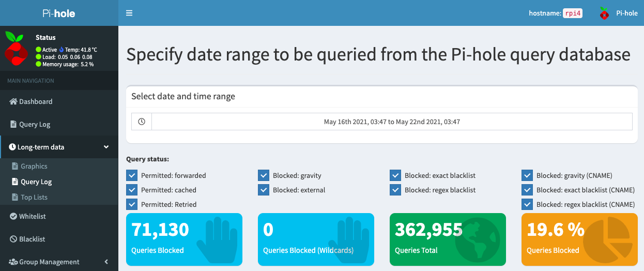
Task: Click the Top Lists file icon
Action: click(x=14, y=197)
